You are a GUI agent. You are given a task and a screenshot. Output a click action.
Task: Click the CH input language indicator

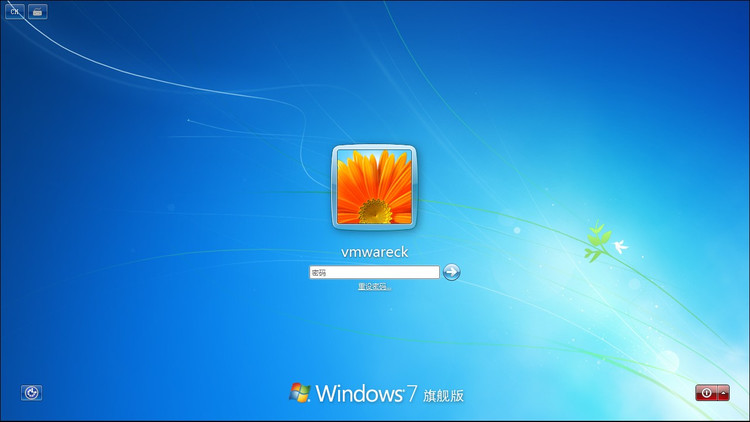[x=15, y=11]
